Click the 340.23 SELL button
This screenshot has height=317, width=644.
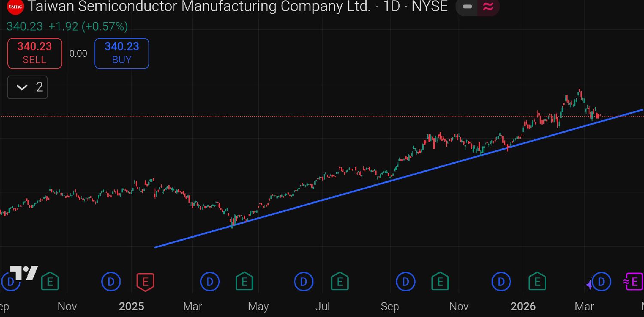point(35,53)
